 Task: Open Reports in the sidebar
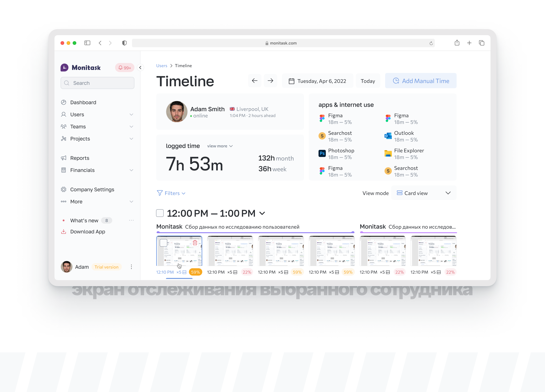click(x=79, y=158)
